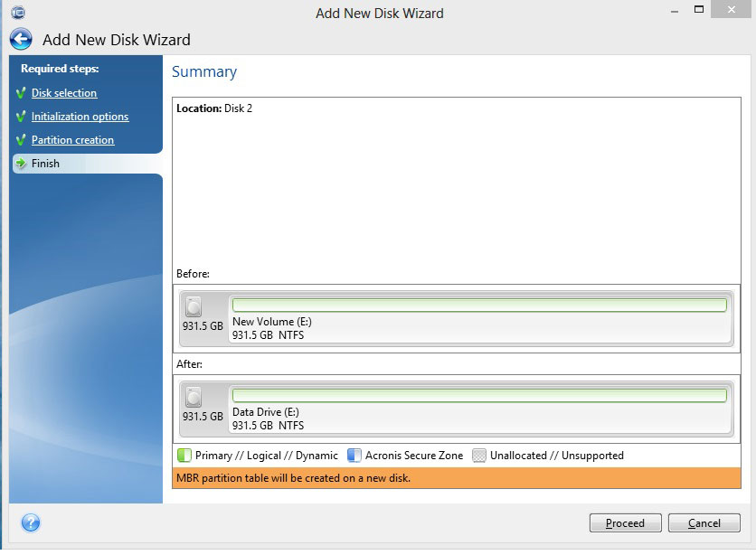The height and width of the screenshot is (555, 756).
Task: Click the 'New Volume (E:)' label
Action: (x=272, y=322)
